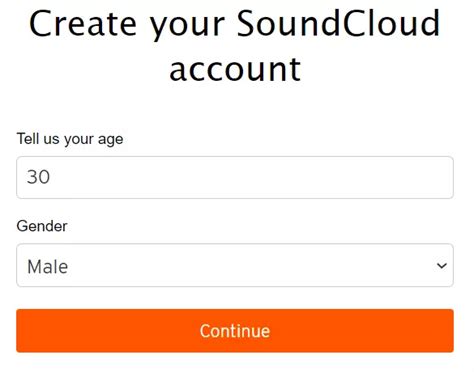The image size is (474, 372).
Task: Click the right edge of orange Continue bar
Action: point(448,331)
